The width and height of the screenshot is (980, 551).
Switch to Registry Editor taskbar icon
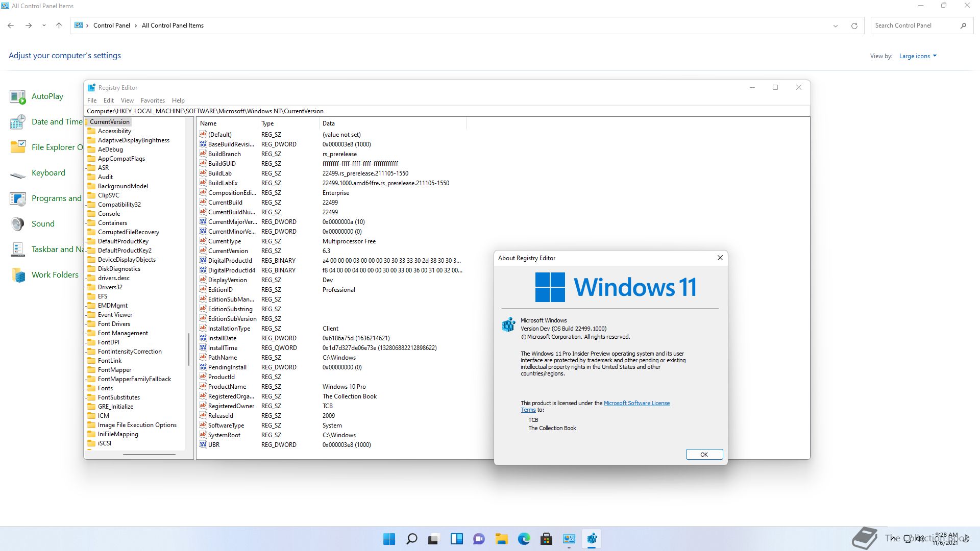(592, 539)
